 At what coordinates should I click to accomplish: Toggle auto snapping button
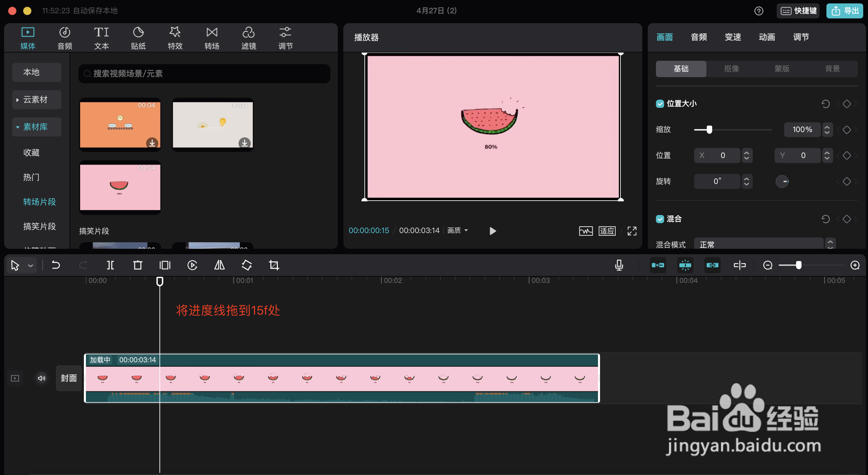pyautogui.click(x=685, y=265)
